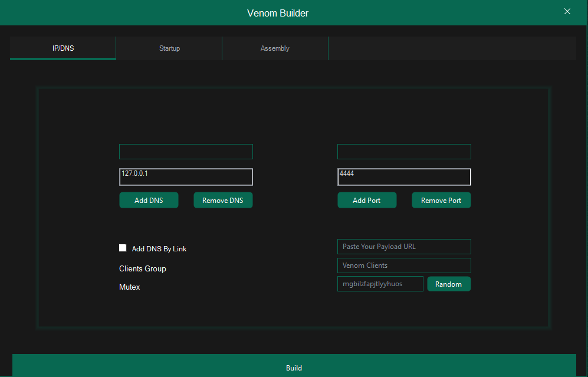
Task: Close the Venom Builder window
Action: (567, 11)
